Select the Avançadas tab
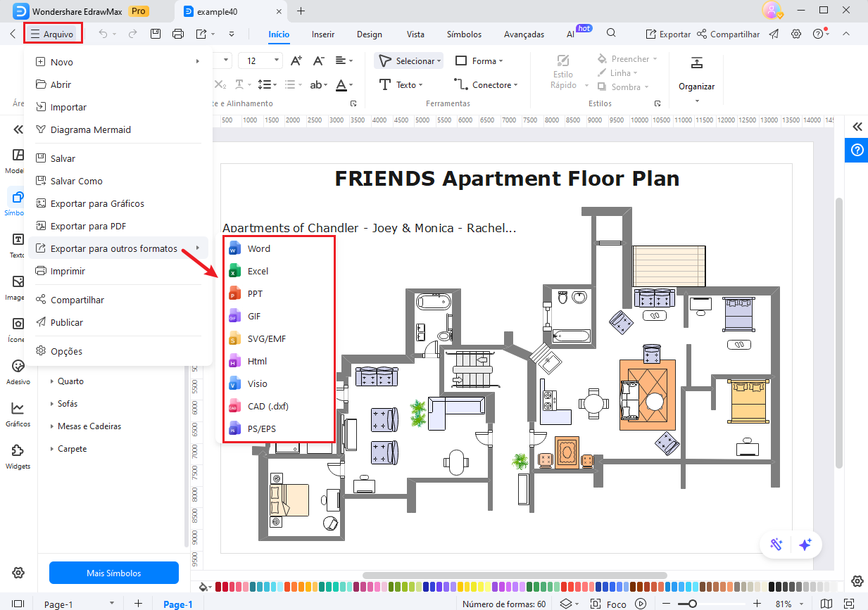868x610 pixels. click(524, 34)
